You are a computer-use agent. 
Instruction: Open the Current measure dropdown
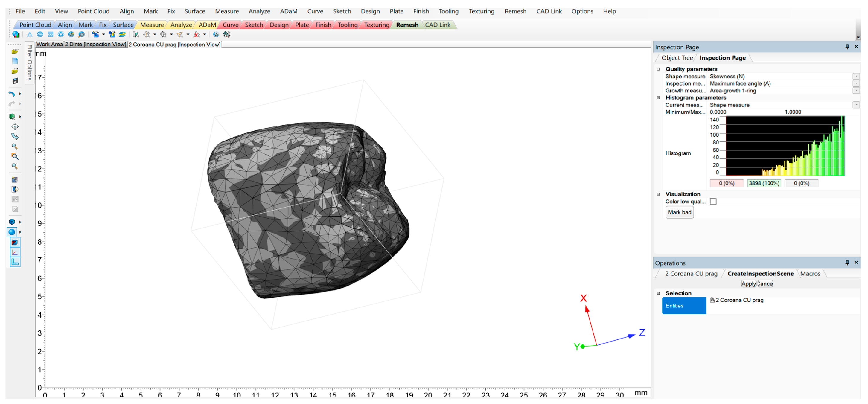click(856, 105)
